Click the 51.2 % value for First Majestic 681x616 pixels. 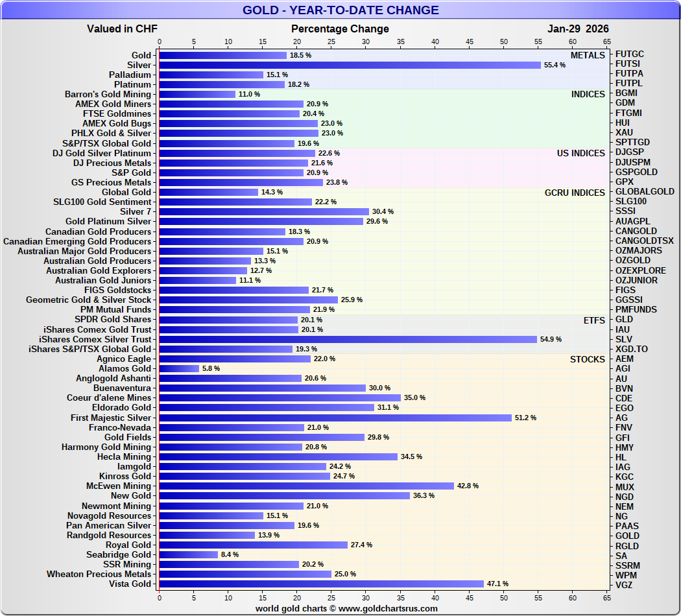(525, 418)
